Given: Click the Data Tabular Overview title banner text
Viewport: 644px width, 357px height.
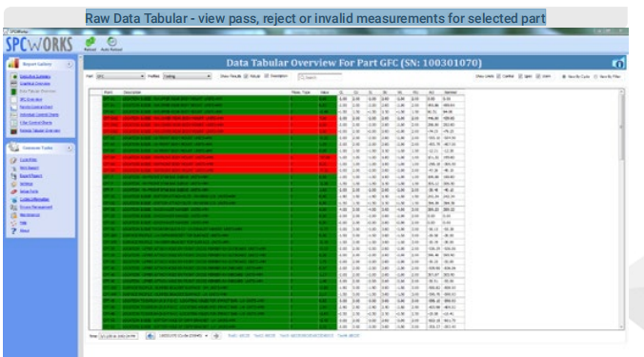Looking at the screenshot, I should click(x=354, y=63).
